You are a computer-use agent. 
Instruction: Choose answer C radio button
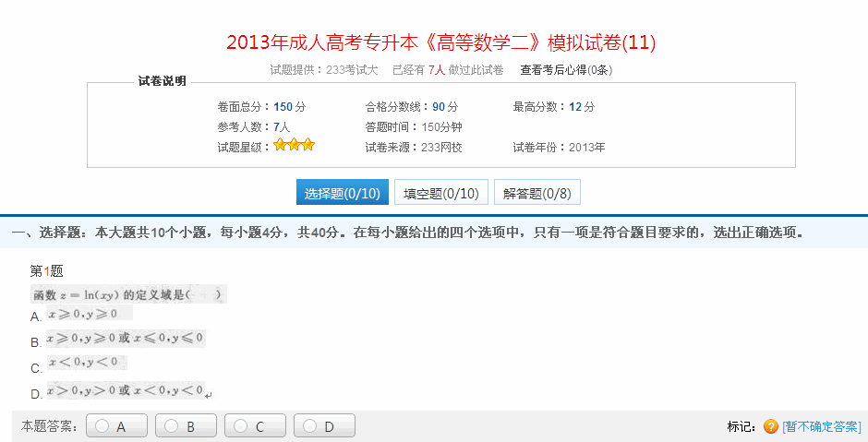240,426
